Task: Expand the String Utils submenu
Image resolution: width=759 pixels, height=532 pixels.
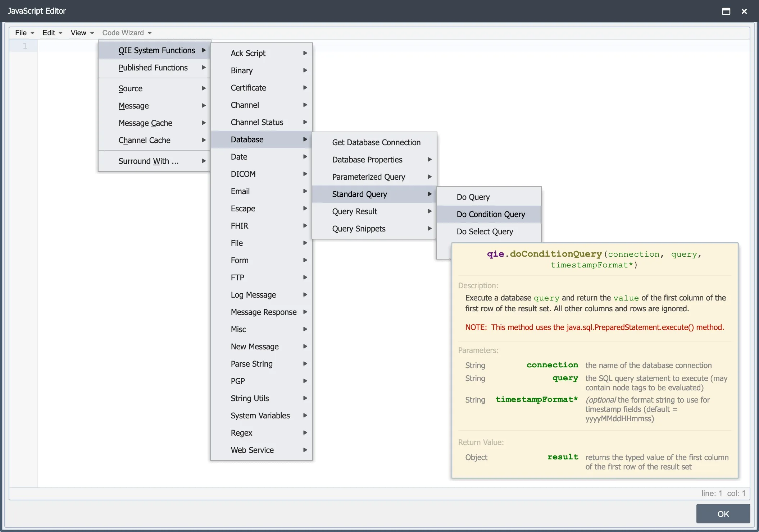Action: pos(262,398)
